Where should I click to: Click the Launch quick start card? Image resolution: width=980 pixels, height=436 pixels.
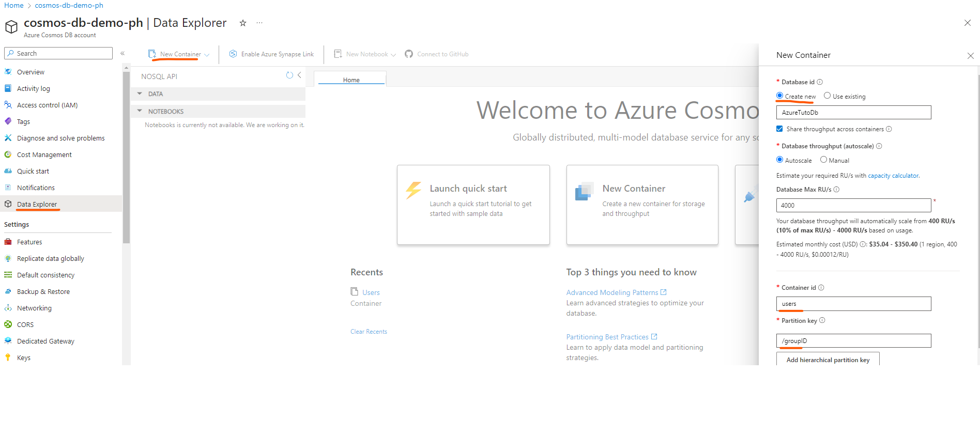pyautogui.click(x=473, y=205)
